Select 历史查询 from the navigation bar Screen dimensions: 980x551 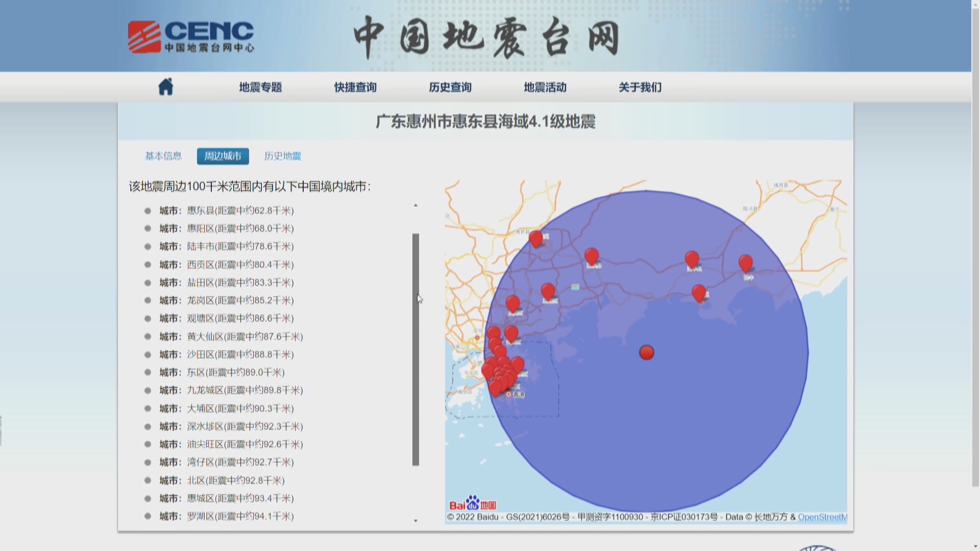(450, 87)
